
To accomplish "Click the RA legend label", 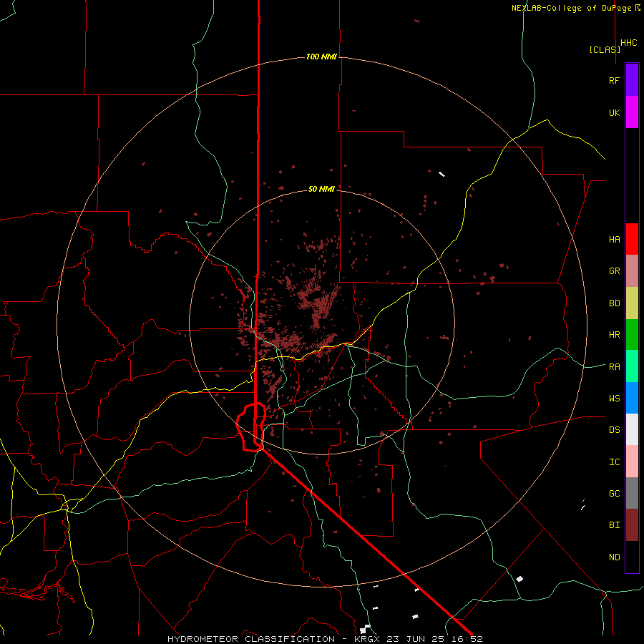I will pos(614,366).
